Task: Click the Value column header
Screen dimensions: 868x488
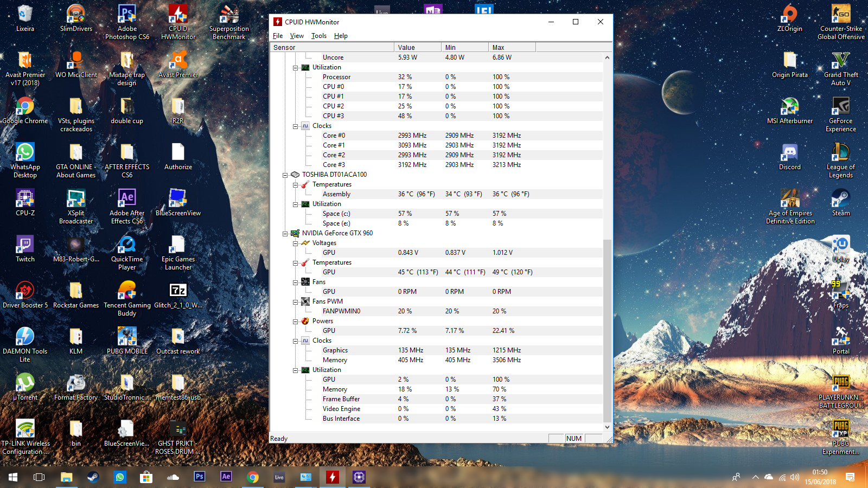Action: 418,47
